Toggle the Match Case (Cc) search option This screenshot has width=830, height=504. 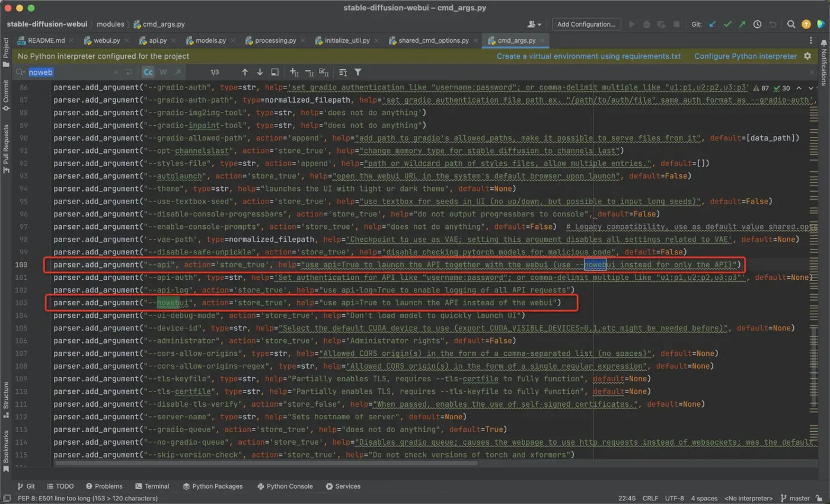click(x=148, y=72)
